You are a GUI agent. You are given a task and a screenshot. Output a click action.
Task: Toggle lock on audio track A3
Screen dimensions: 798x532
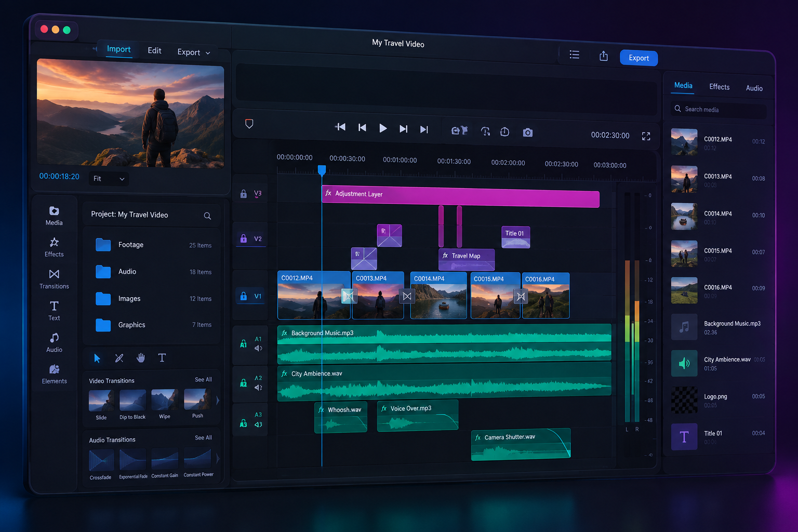pyautogui.click(x=243, y=423)
